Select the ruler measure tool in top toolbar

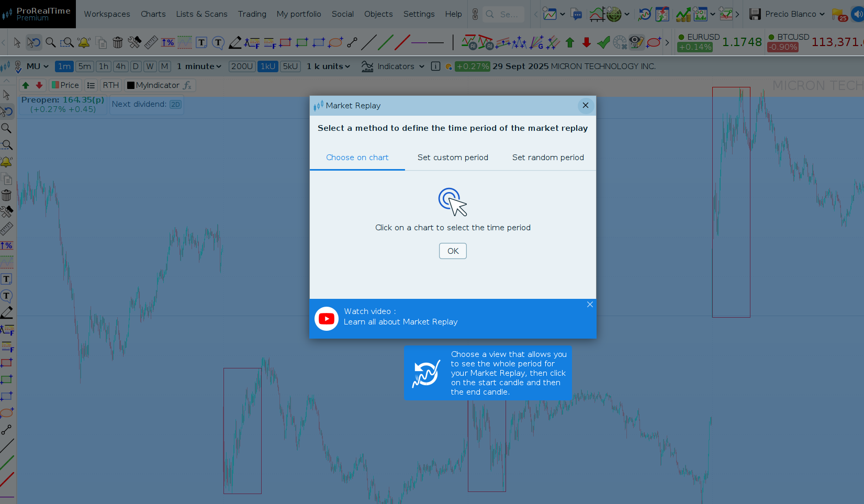click(151, 42)
